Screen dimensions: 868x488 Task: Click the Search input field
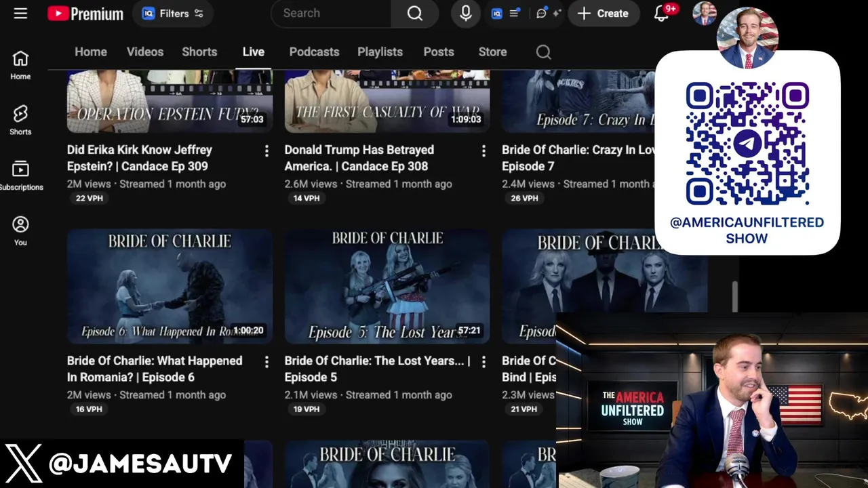(x=331, y=13)
